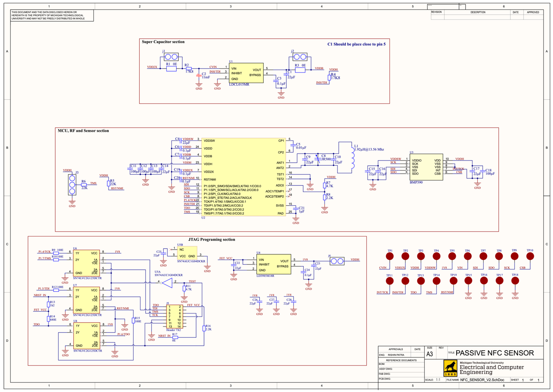
Task: Select the J5 Header 7X2 connector
Action: click(x=175, y=317)
